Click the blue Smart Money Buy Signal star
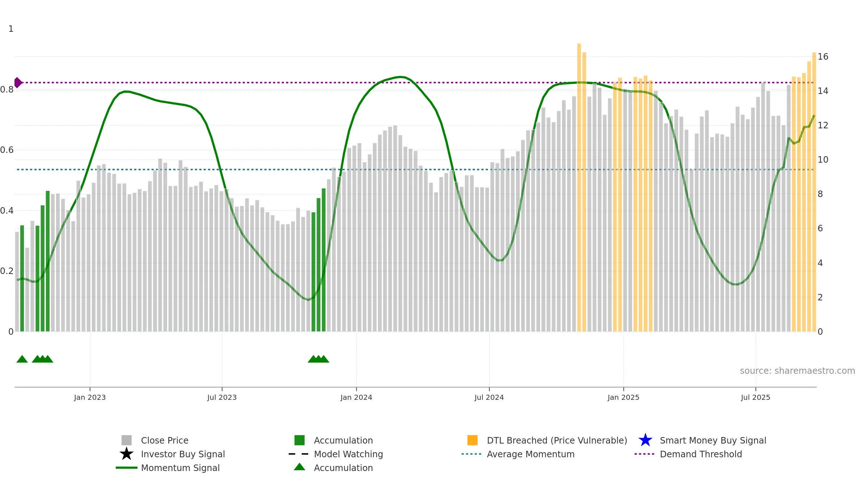The height and width of the screenshot is (488, 868). tap(645, 440)
